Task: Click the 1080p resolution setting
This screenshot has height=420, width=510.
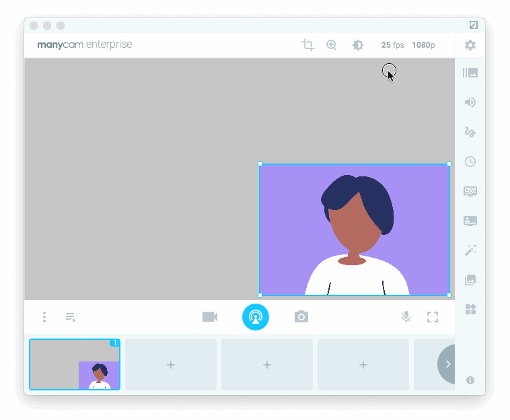Action: point(423,45)
